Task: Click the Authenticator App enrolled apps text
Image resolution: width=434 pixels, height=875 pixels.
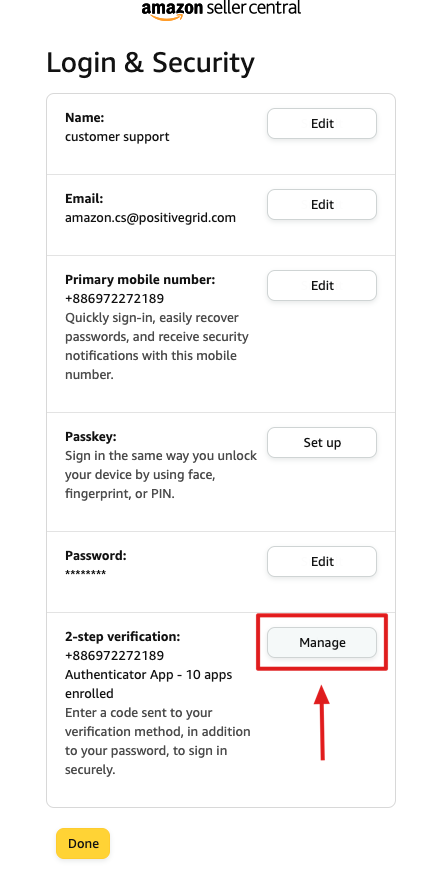Action: pos(148,684)
